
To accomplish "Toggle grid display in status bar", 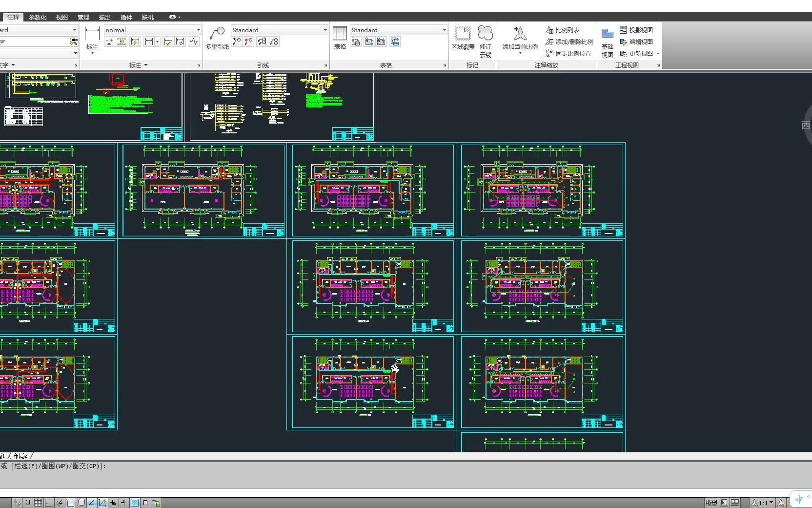I will click(x=38, y=503).
